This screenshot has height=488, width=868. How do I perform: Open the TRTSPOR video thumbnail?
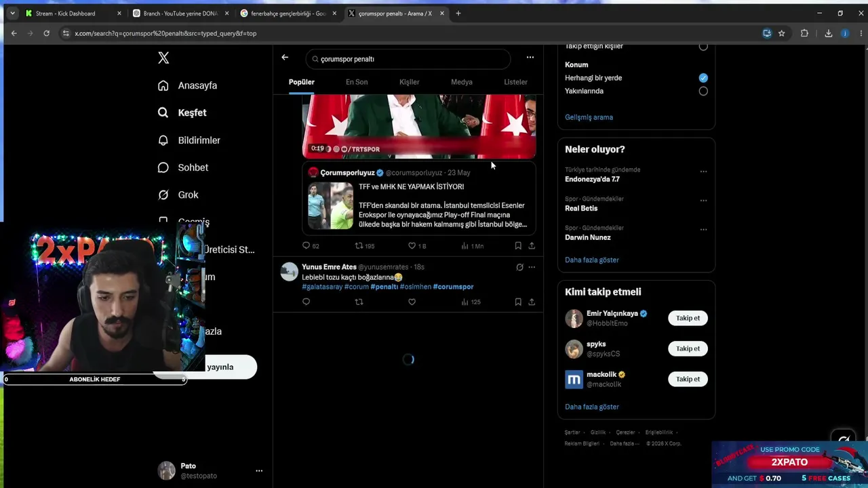click(419, 126)
